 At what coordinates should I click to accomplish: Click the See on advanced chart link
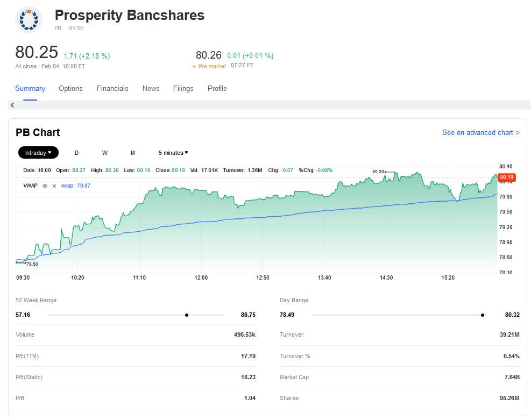(x=480, y=132)
